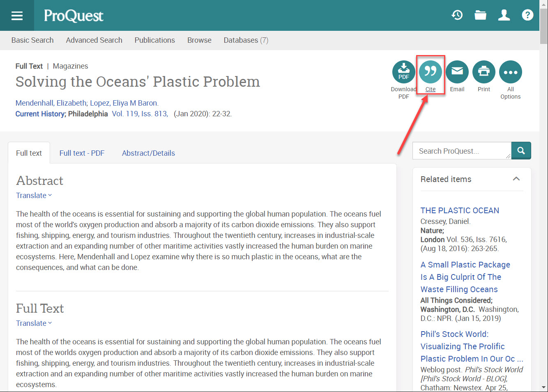Image resolution: width=548 pixels, height=392 pixels.
Task: Click the Print icon
Action: 484,71
